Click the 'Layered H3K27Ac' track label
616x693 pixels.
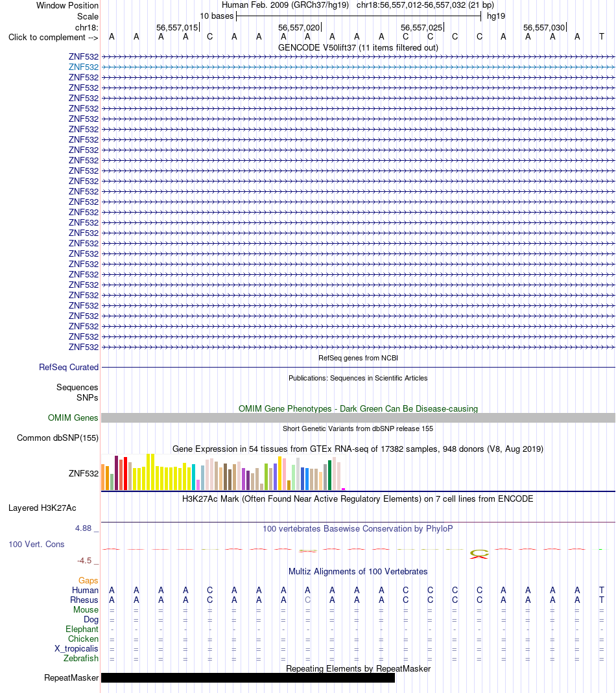click(42, 508)
